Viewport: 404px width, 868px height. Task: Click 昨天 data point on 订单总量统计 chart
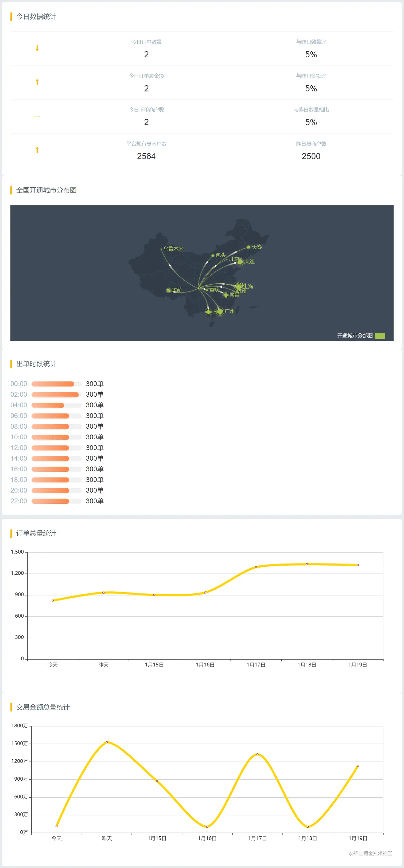tap(103, 592)
